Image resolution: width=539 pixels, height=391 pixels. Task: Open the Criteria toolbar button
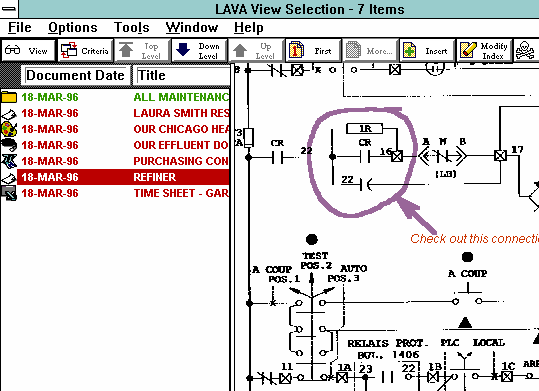pos(85,51)
